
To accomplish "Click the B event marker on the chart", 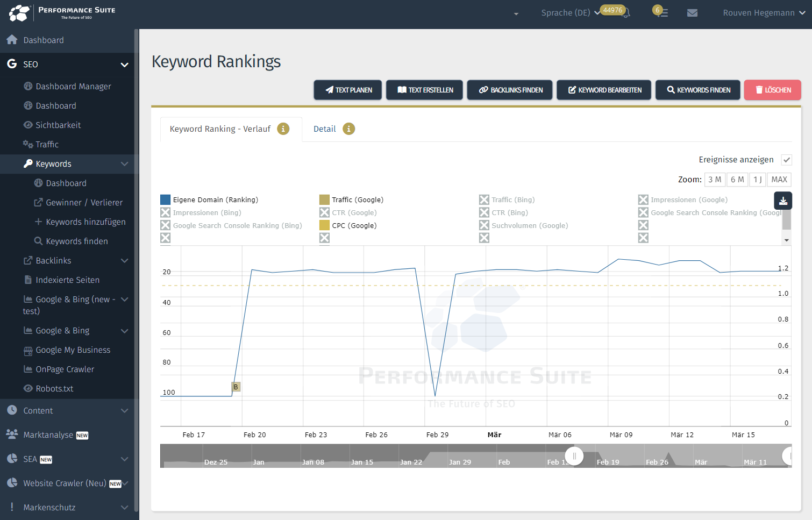I will [x=236, y=387].
